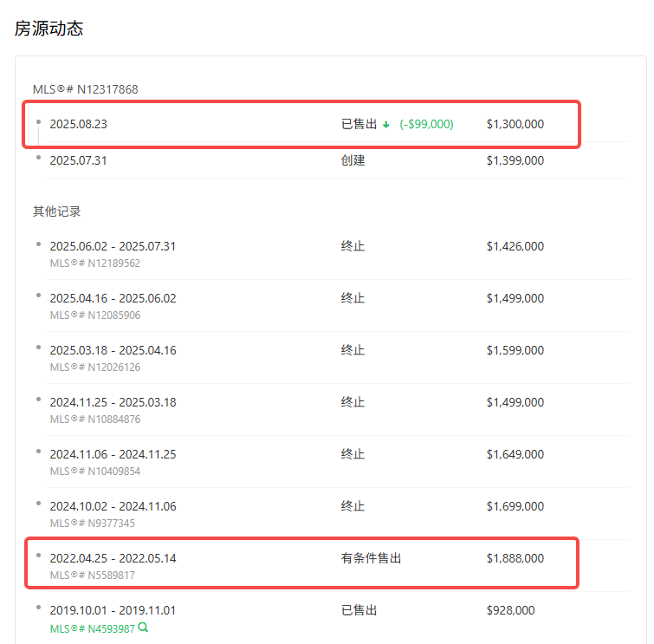
Task: Click the 有条件售出 status label
Action: click(x=371, y=558)
